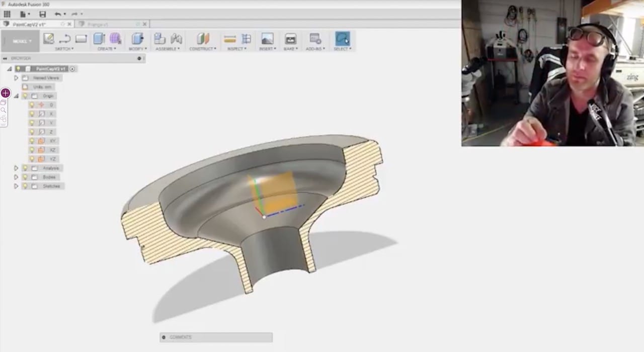Click the Create Form icon

pos(115,39)
